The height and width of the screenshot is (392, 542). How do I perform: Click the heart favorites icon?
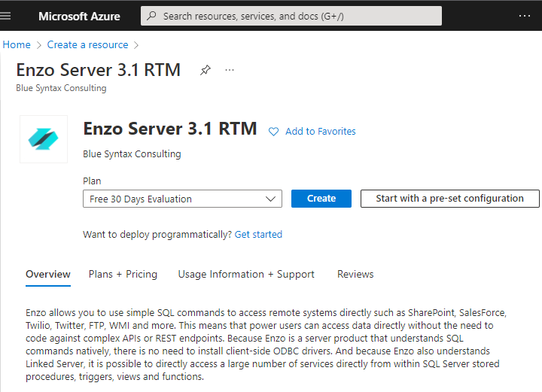(273, 132)
